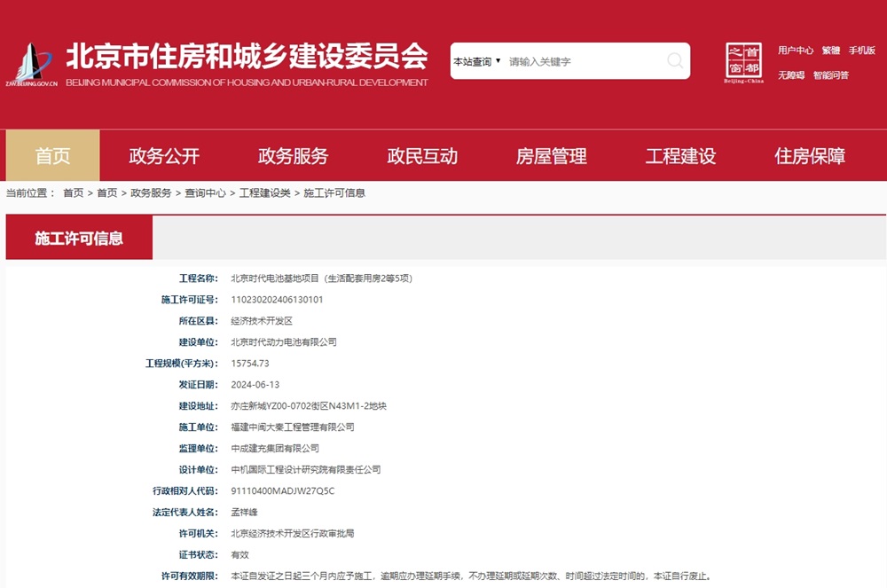The width and height of the screenshot is (887, 588).
Task: Click the 施工许可信息 section header
Action: (78, 238)
